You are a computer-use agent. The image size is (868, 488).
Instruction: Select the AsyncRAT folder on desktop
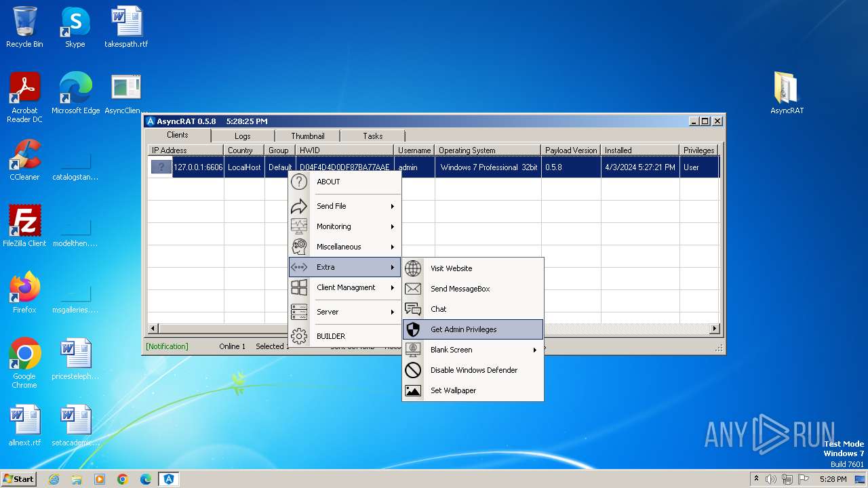coord(787,94)
